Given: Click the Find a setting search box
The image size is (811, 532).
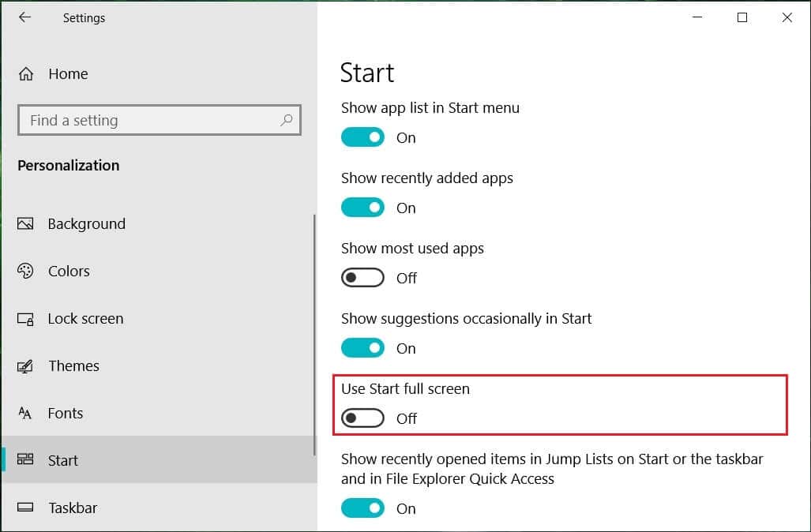Looking at the screenshot, I should [158, 120].
